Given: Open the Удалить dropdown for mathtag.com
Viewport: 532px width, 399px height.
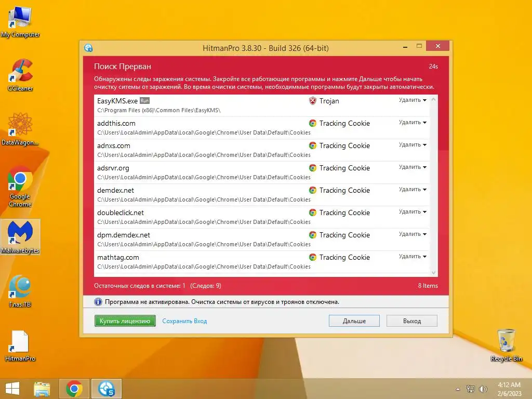Looking at the screenshot, I should pyautogui.click(x=413, y=257).
